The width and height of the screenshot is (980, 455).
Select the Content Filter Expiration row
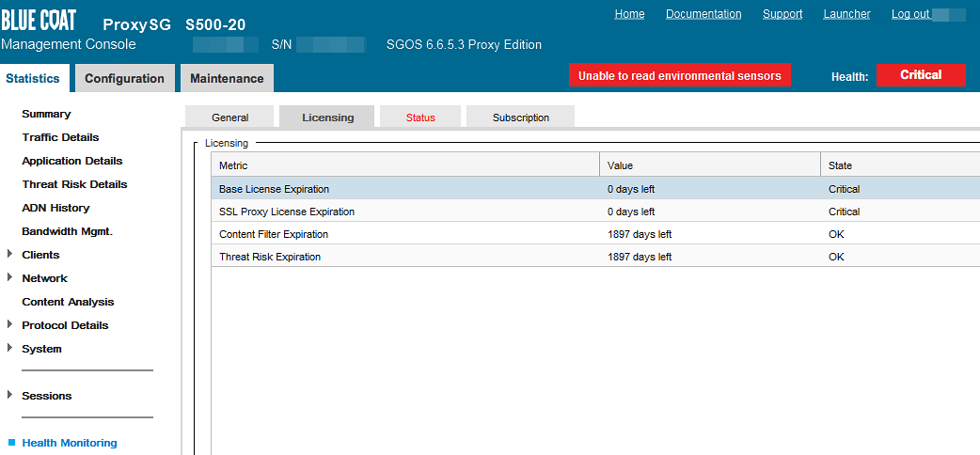[595, 234]
